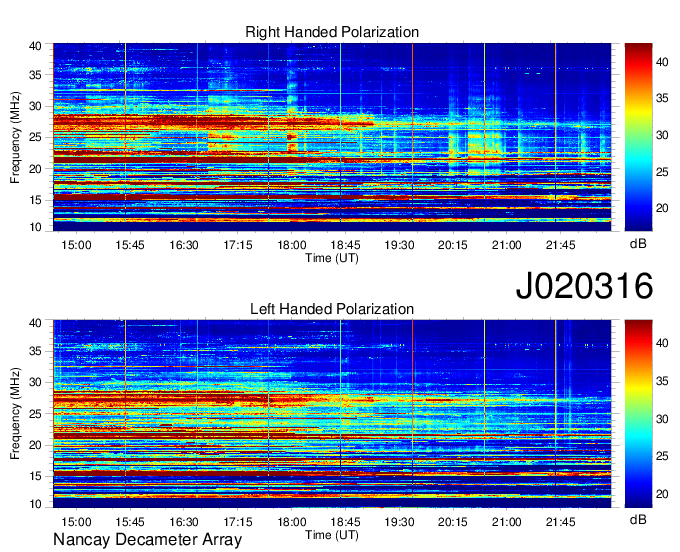This screenshot has width=680, height=552.
Task: Click "Frequency (MHz)" axis label of right-handed plot
Action: [x=15, y=137]
